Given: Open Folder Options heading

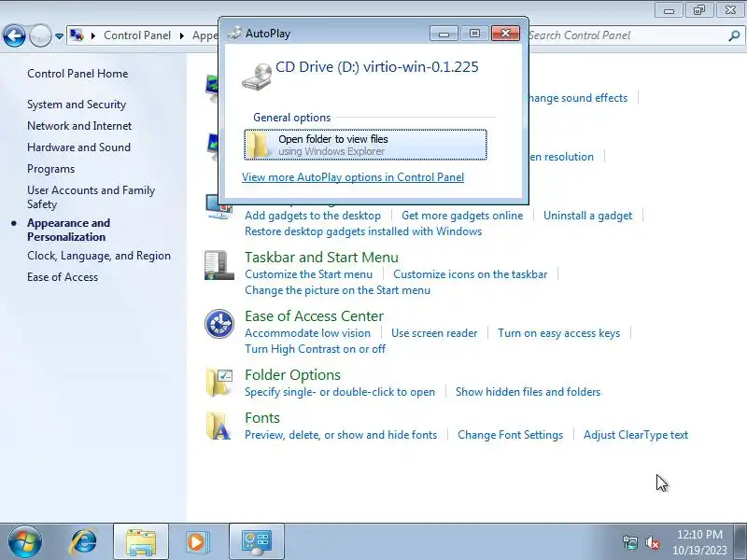Looking at the screenshot, I should coord(292,375).
